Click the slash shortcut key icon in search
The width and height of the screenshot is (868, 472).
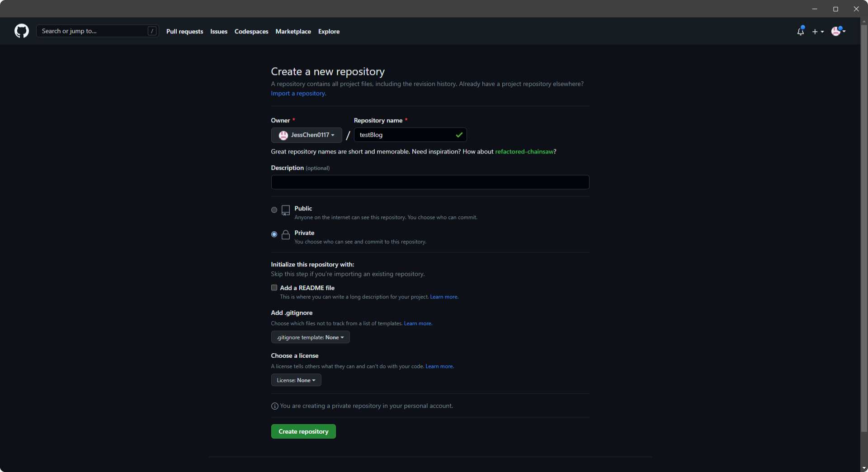pos(152,31)
